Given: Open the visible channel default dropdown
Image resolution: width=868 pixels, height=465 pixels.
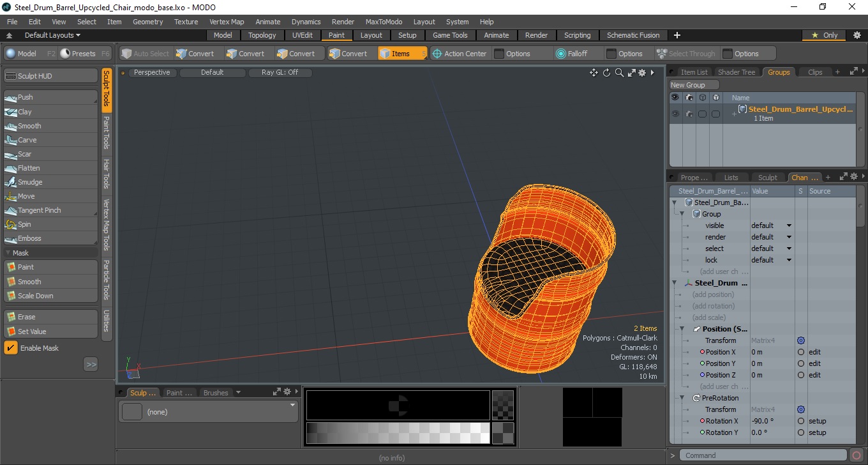Looking at the screenshot, I should point(772,225).
